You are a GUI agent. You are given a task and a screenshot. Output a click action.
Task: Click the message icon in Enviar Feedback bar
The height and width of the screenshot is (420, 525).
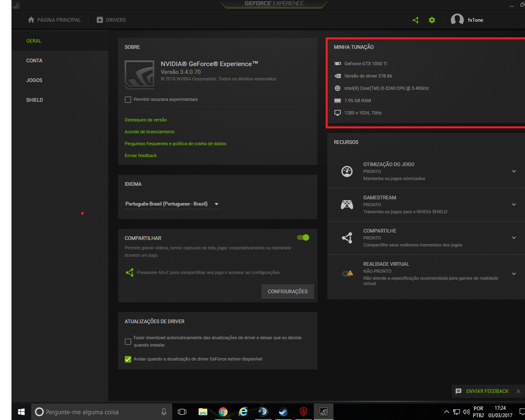pyautogui.click(x=459, y=391)
